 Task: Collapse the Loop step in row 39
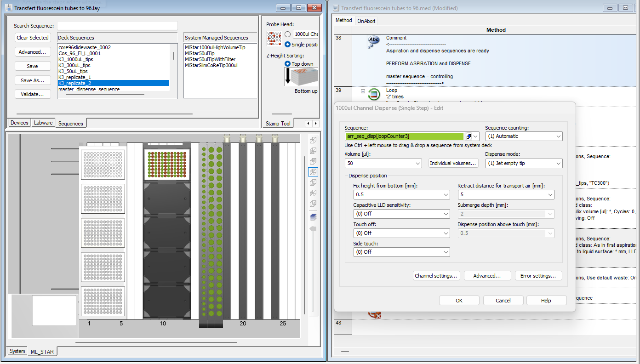pos(363,91)
